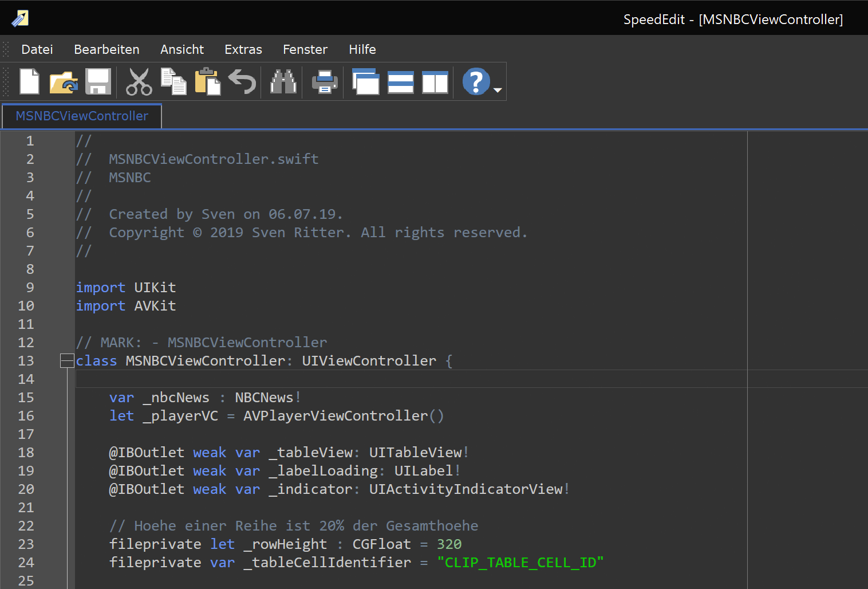Click '_tableCellIdentifier' variable name
Screen dimensions: 868x589
(x=328, y=562)
